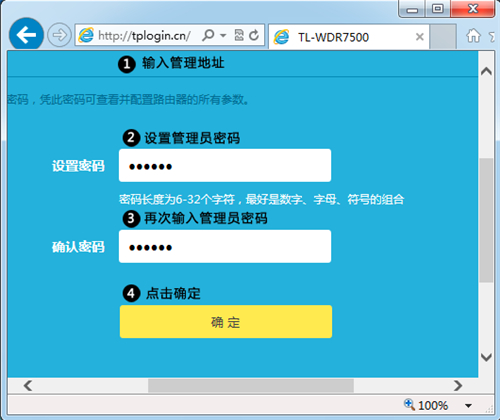Click the yellow 确定 confirm button
500x420 pixels.
[226, 322]
